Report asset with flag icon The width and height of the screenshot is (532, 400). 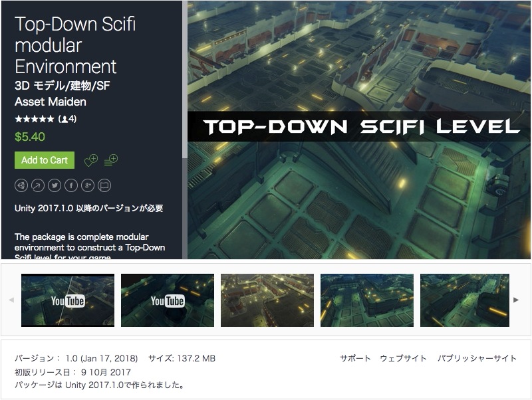point(104,185)
